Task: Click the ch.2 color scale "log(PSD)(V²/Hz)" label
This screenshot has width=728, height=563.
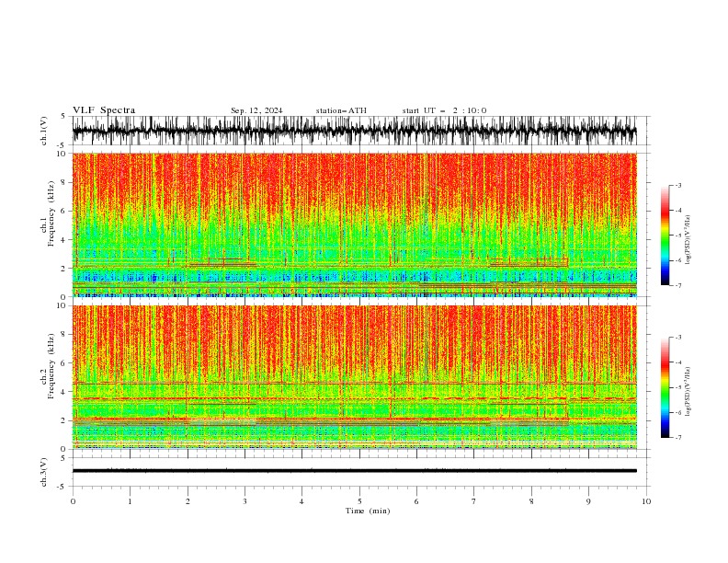Action: point(688,392)
